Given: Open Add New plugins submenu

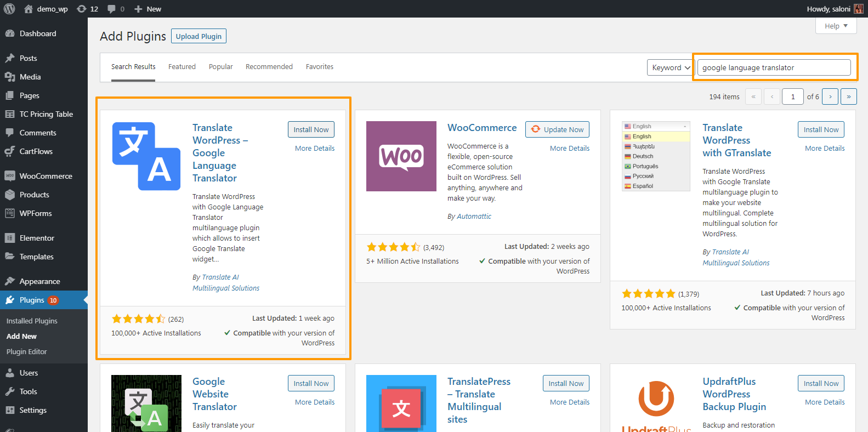Looking at the screenshot, I should 21,336.
